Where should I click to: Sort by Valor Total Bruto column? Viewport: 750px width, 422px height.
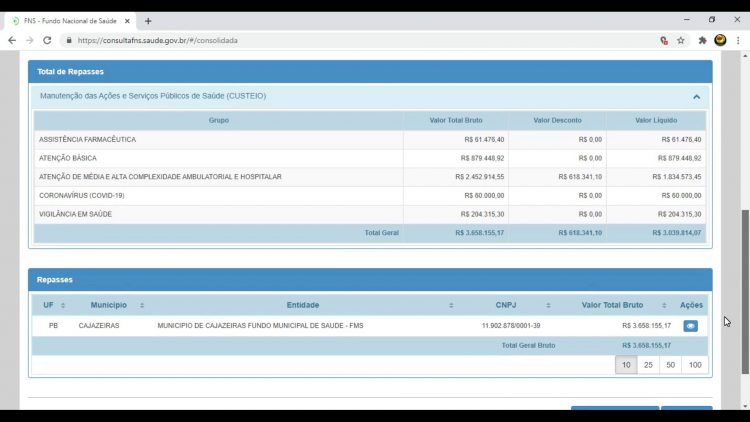[x=666, y=305]
